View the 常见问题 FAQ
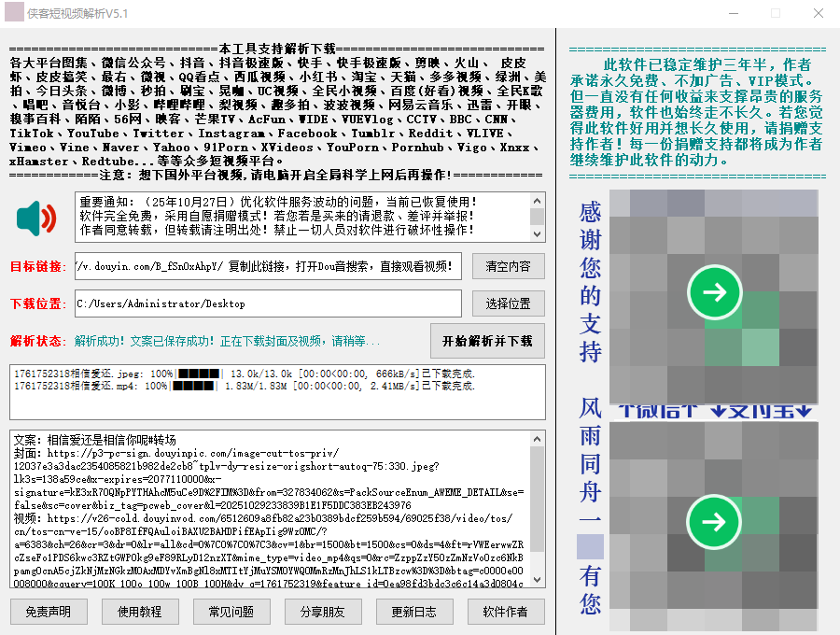The image size is (840, 635). pyautogui.click(x=231, y=612)
